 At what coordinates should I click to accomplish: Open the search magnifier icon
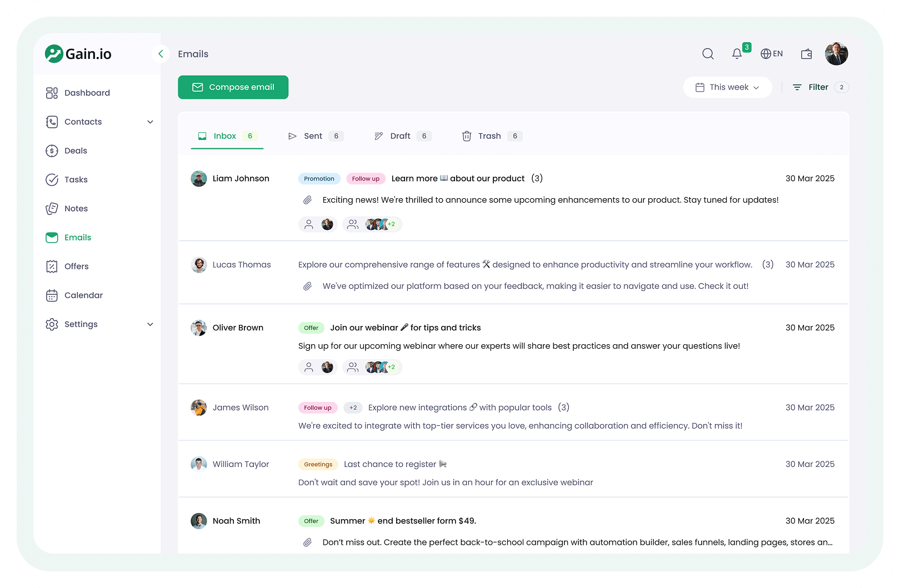[708, 54]
